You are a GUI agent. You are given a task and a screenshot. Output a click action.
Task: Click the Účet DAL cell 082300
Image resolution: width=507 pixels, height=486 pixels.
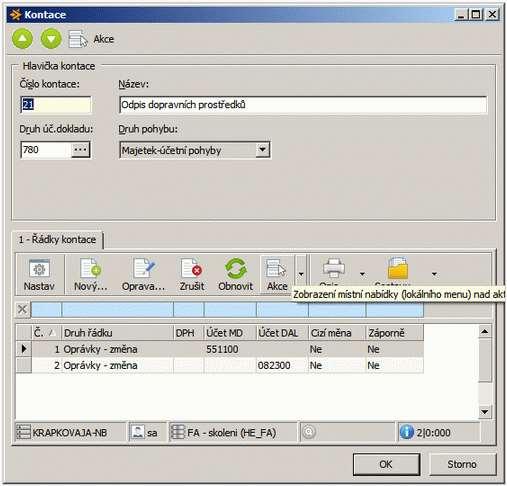(282, 365)
